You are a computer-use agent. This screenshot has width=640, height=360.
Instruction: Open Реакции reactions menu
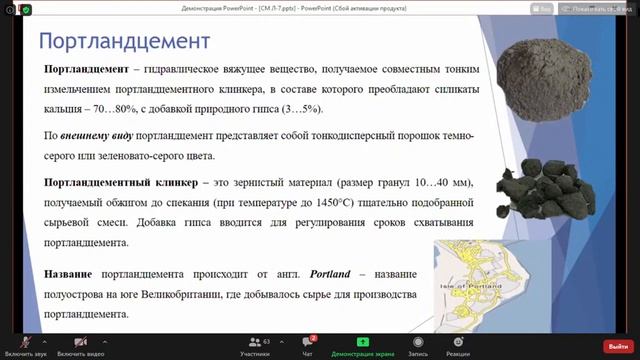tap(458, 346)
